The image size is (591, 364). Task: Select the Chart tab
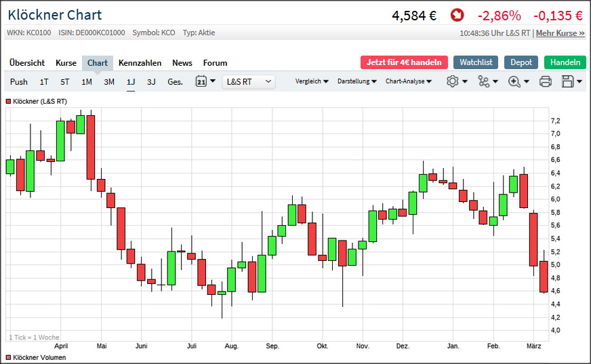(x=98, y=63)
